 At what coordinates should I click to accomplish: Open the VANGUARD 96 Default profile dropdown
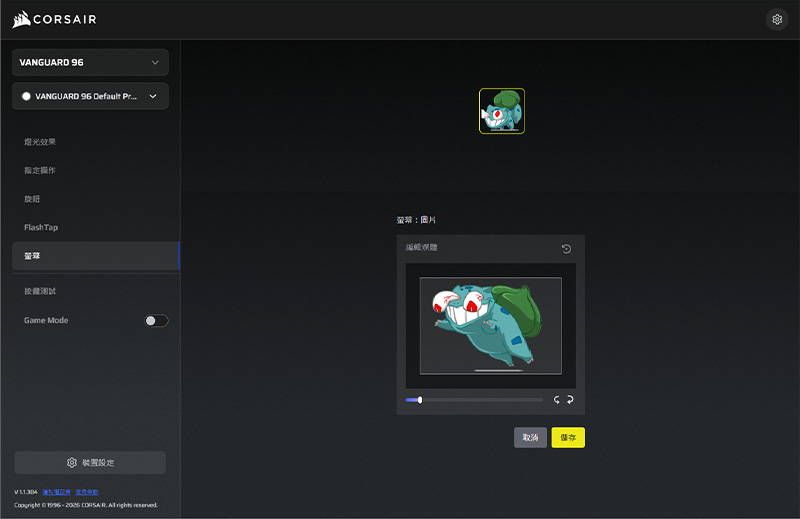[90, 96]
